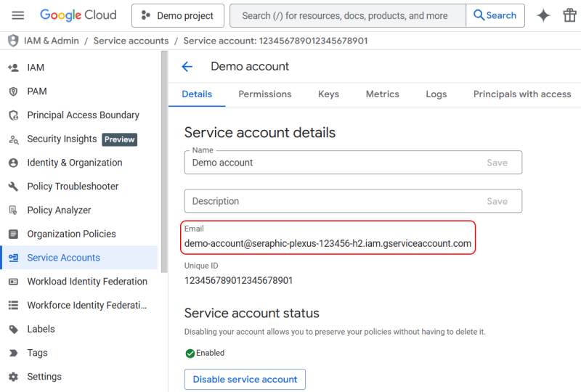Open the Demo project selector
The image size is (581, 392).
click(178, 15)
